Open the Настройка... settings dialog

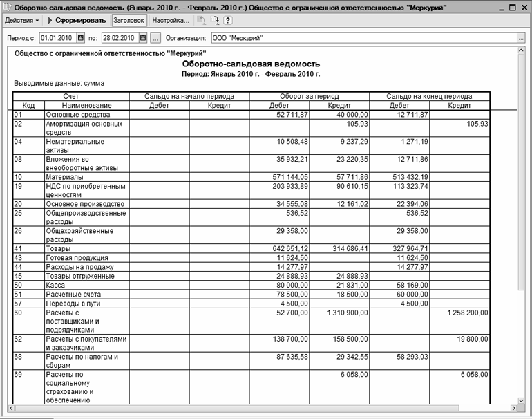[x=171, y=21]
